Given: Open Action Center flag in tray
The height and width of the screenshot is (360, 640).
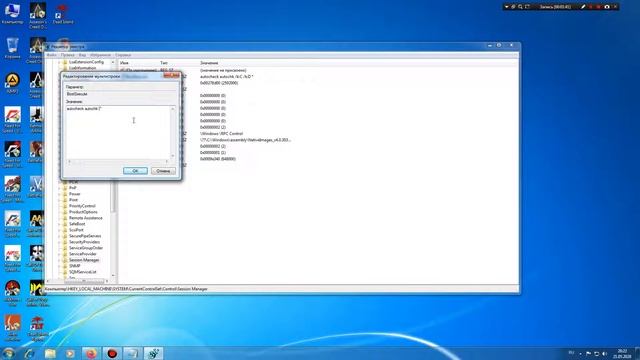Looking at the screenshot, I should click(588, 353).
